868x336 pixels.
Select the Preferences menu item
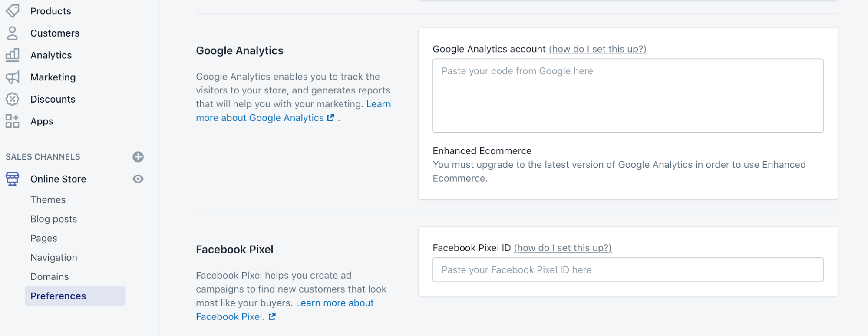click(58, 296)
